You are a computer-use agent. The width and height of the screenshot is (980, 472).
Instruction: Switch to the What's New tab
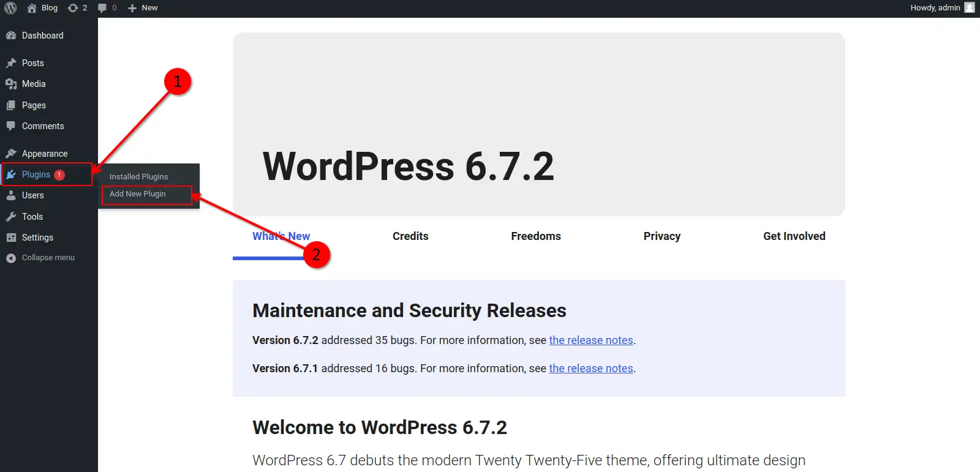[x=281, y=236]
